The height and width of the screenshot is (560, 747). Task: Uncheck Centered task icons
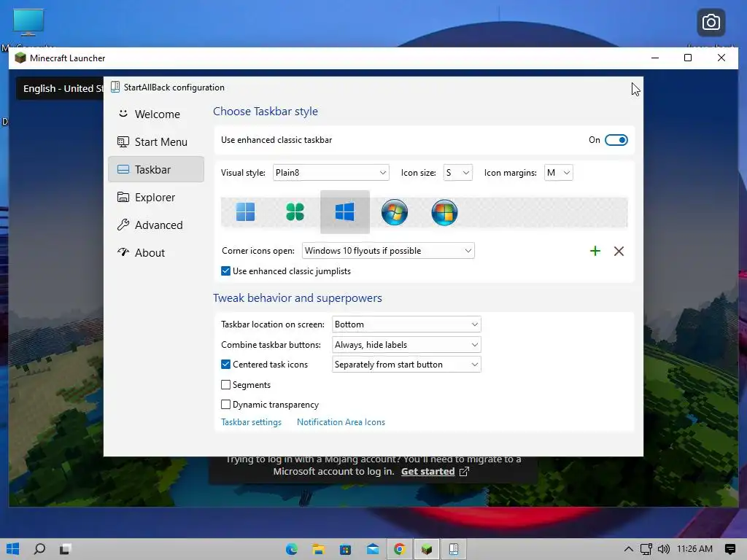pos(226,365)
